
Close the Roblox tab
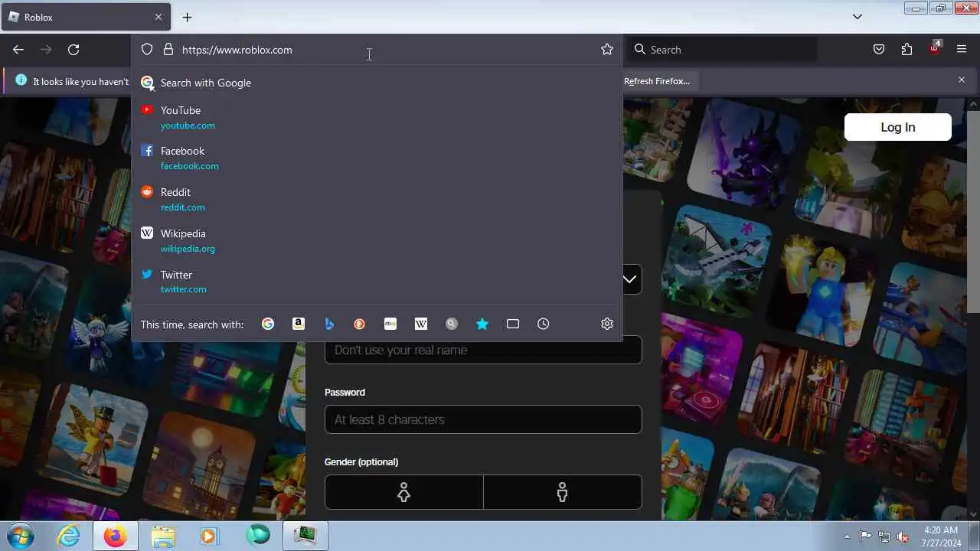[158, 17]
